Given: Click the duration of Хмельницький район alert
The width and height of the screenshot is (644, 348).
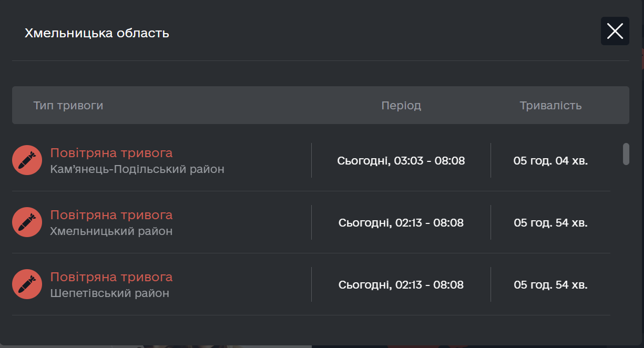Looking at the screenshot, I should coord(550,223).
